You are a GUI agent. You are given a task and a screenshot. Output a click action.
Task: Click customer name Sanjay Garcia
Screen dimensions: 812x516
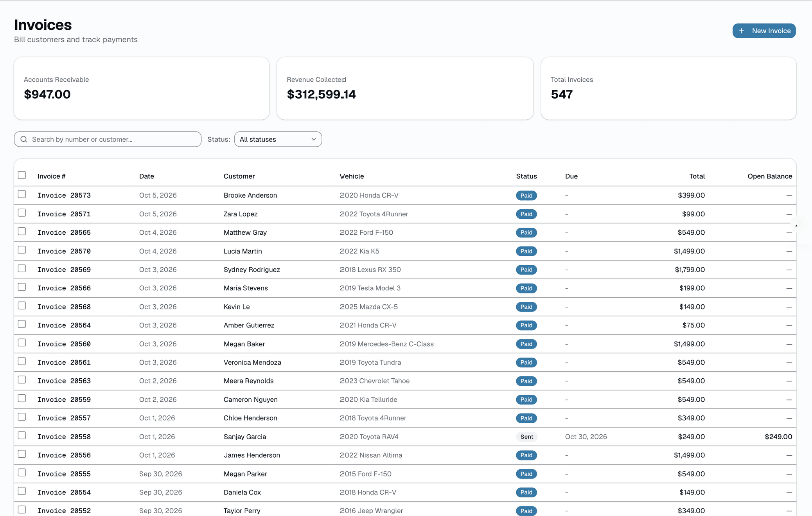pyautogui.click(x=245, y=437)
